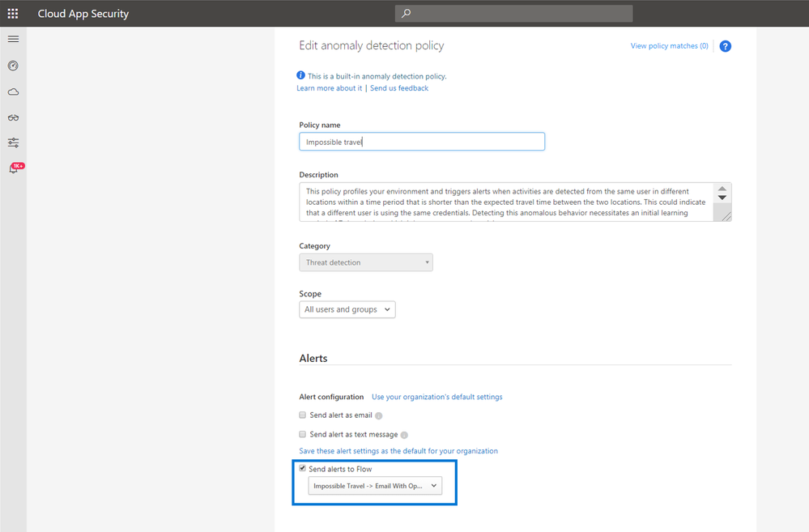Click the Cloud App Security title
This screenshot has height=532, width=809.
point(83,14)
